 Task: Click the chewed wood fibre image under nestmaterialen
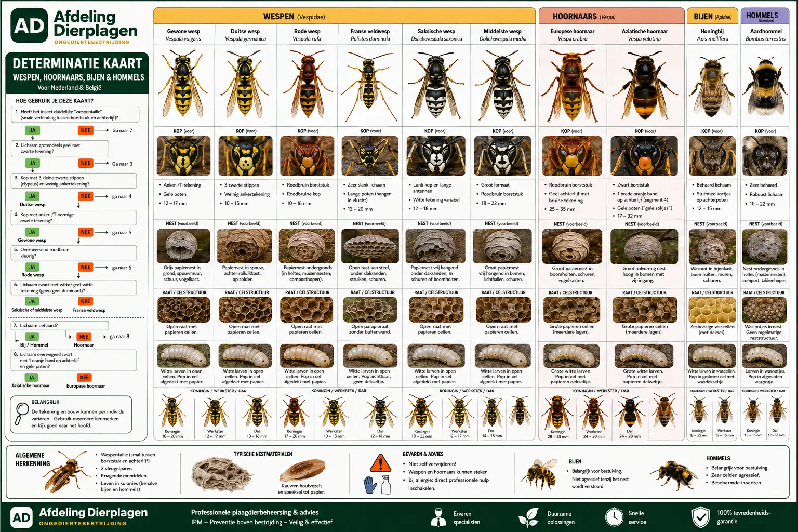(x=302, y=470)
